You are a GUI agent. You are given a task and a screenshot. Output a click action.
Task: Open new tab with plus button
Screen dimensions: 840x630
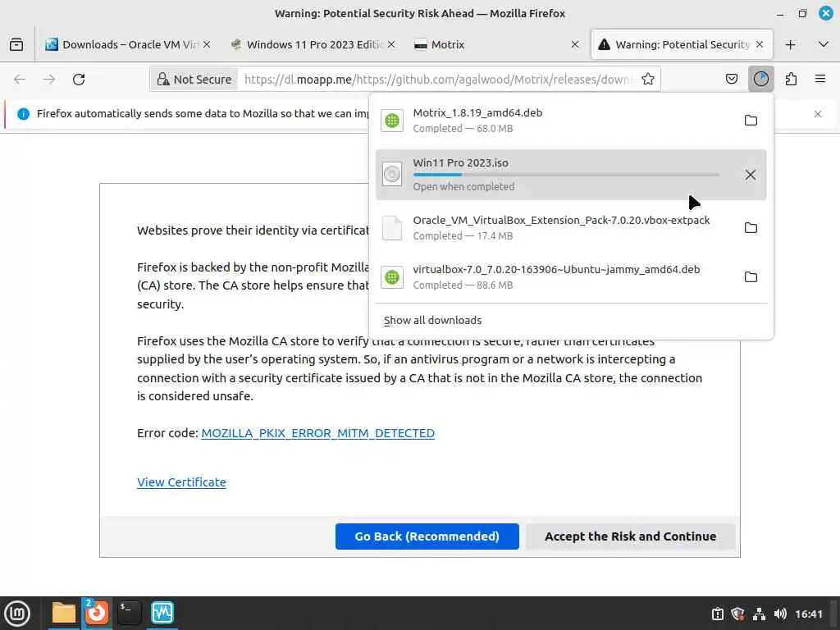pos(790,44)
